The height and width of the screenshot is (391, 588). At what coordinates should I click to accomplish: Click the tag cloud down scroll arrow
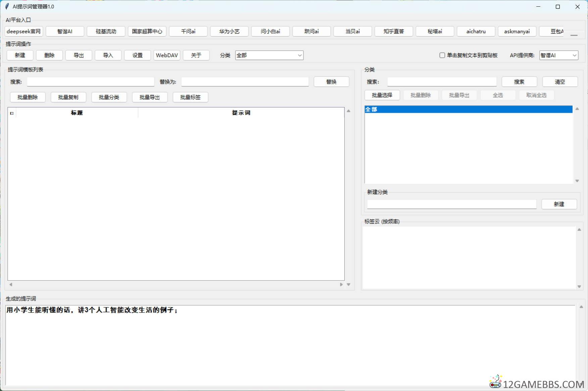pos(579,287)
